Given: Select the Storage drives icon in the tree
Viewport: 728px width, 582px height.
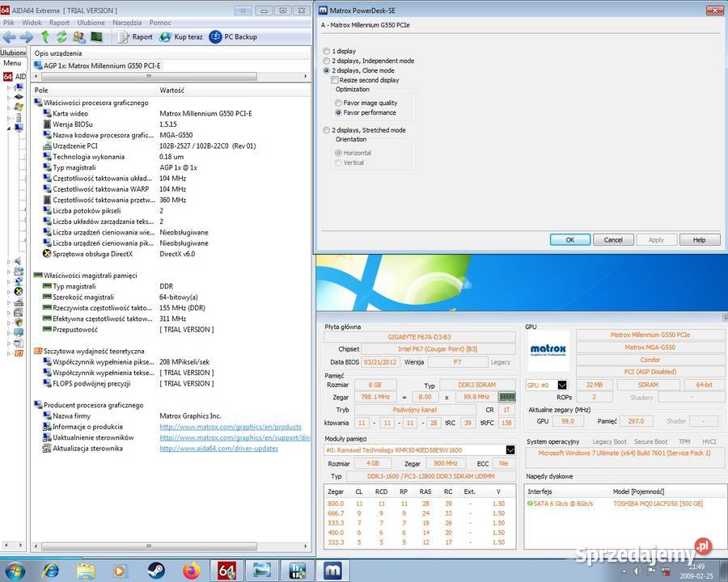Looking at the screenshot, I should pos(19,271).
